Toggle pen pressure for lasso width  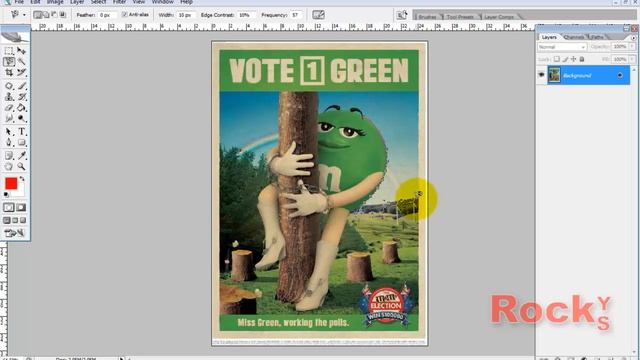click(x=318, y=15)
